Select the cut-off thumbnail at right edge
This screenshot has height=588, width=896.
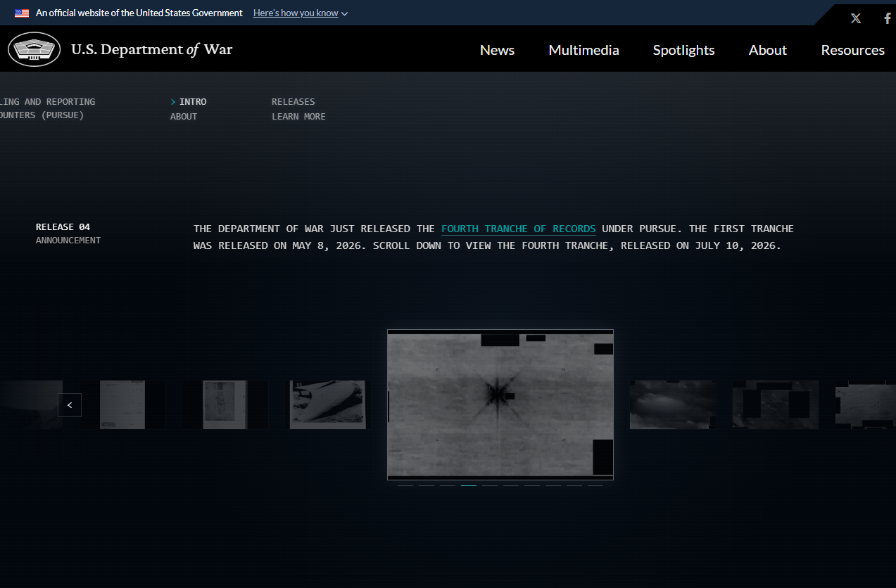click(x=865, y=404)
